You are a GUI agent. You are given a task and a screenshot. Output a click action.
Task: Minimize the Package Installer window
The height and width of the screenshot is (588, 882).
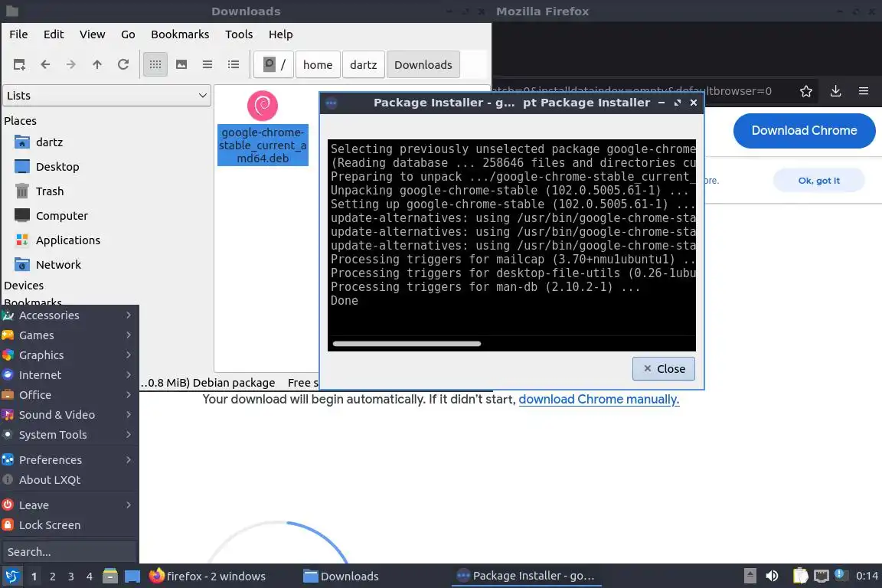[x=661, y=103]
